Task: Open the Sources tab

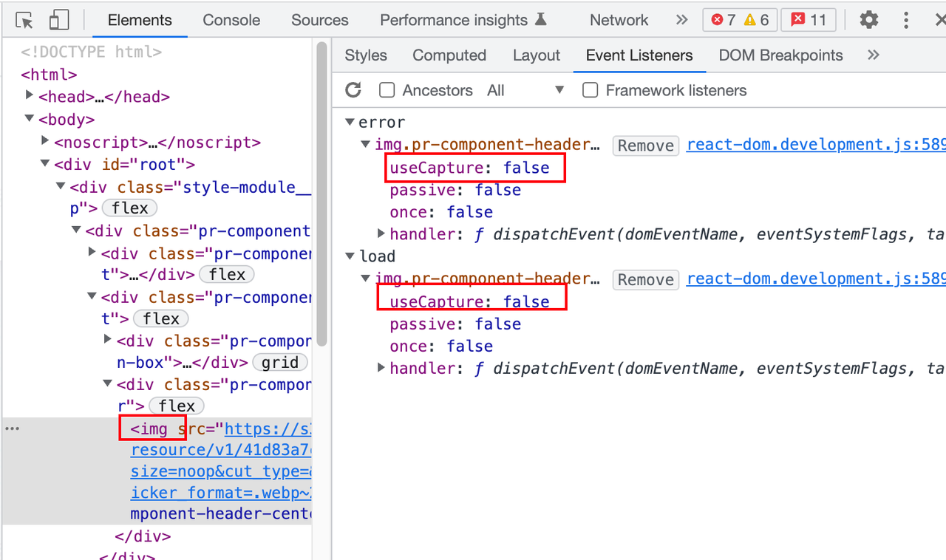Action: (319, 20)
